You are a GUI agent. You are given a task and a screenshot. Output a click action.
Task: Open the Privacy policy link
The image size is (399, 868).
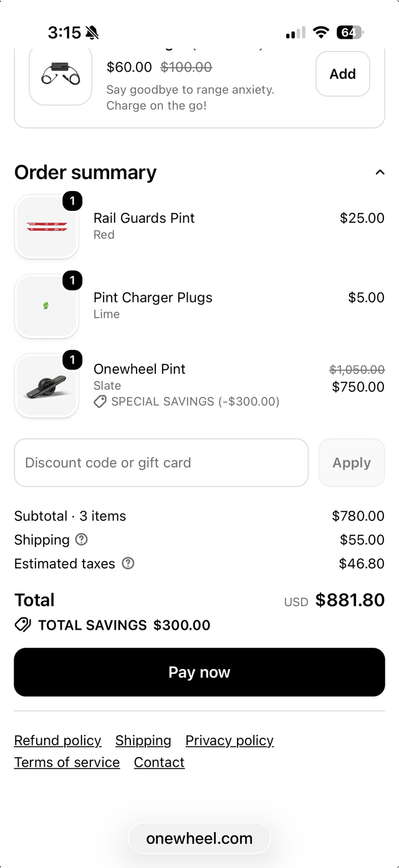(229, 740)
